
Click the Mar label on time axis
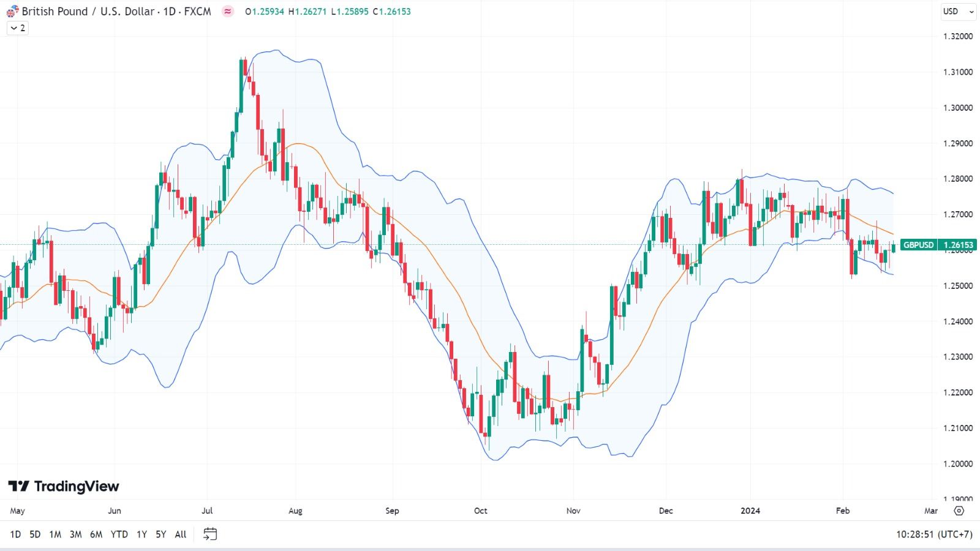coord(931,511)
